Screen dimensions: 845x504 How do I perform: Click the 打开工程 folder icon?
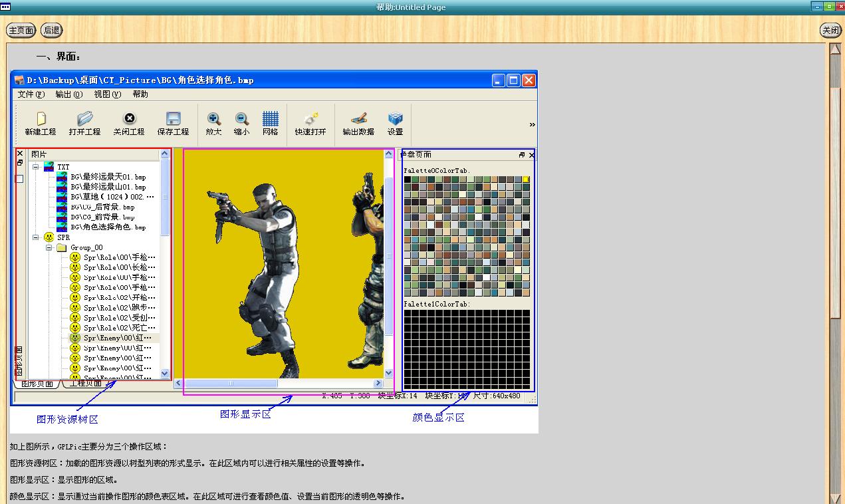(x=84, y=119)
